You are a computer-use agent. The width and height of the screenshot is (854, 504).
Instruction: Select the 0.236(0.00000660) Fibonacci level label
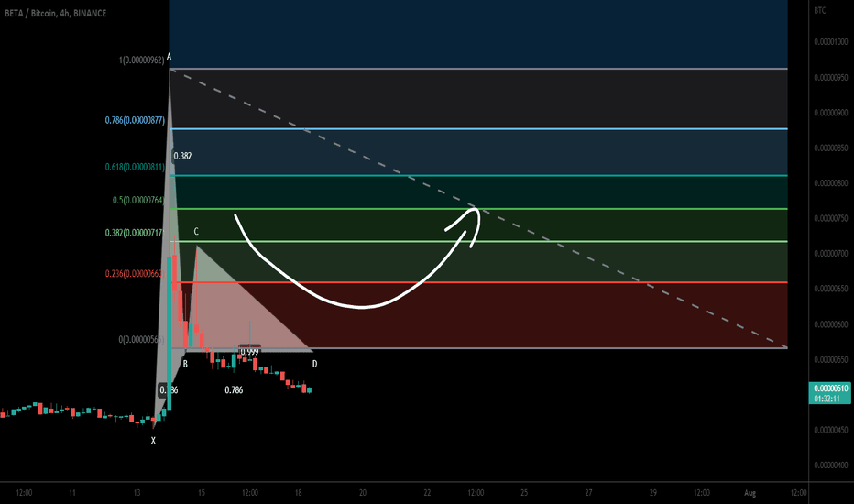point(135,273)
